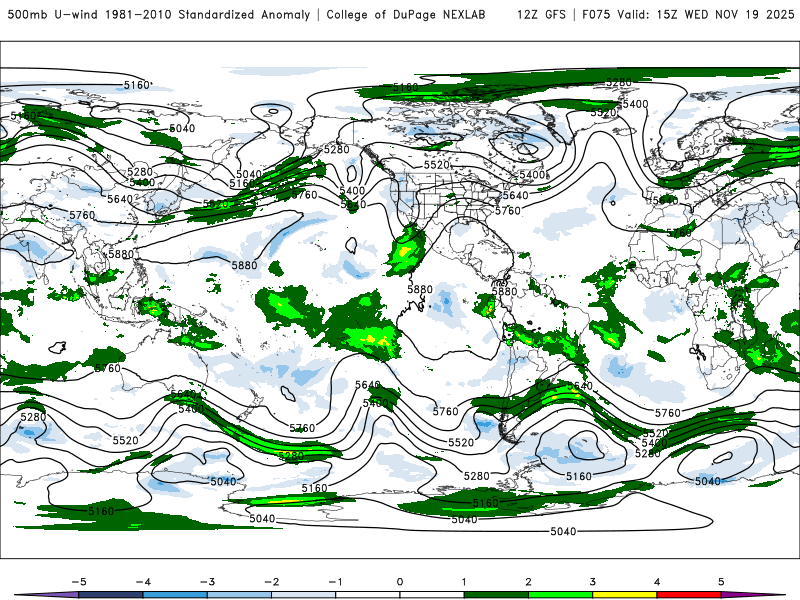Click the 'College of DuPage NEXLAB' text
800x600 pixels.
click(x=406, y=15)
